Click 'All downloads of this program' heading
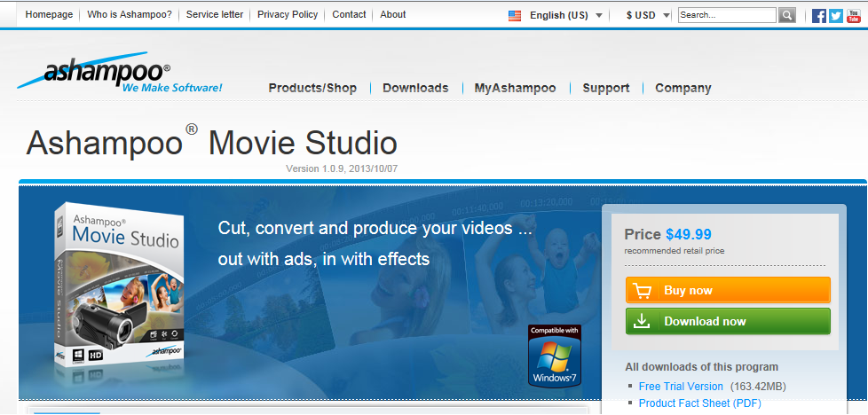The height and width of the screenshot is (415, 868). (702, 367)
